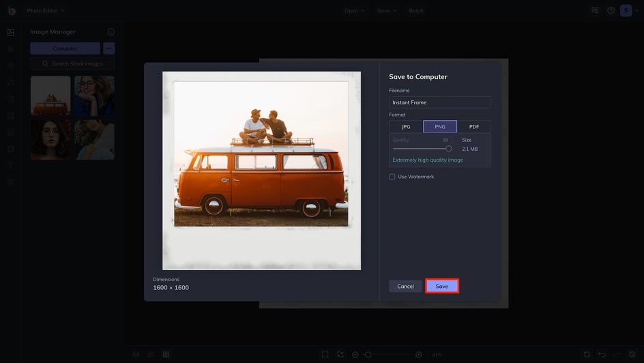Image resolution: width=644 pixels, height=363 pixels.
Task: Open the help question mark icon
Action: tap(611, 10)
